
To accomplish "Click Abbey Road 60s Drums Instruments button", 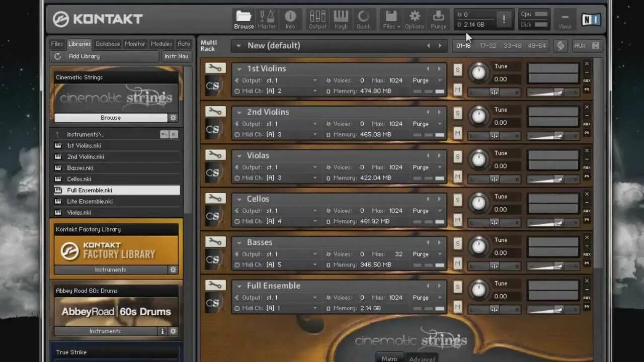I will [x=106, y=331].
